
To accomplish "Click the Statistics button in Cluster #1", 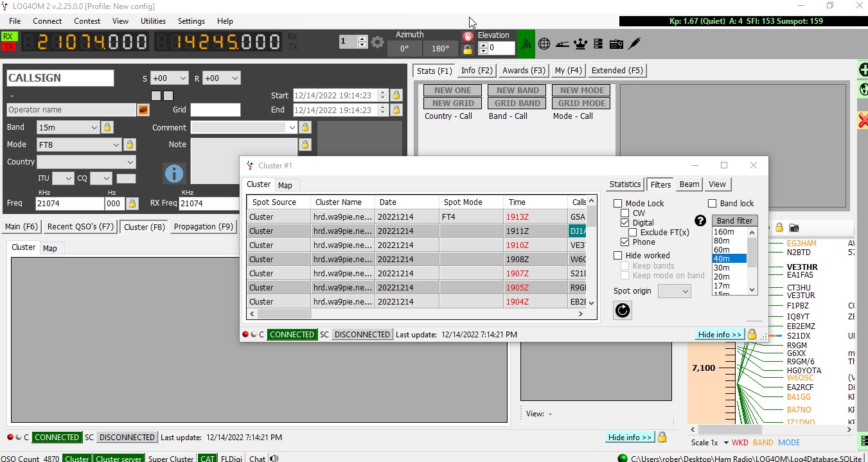I will point(625,184).
